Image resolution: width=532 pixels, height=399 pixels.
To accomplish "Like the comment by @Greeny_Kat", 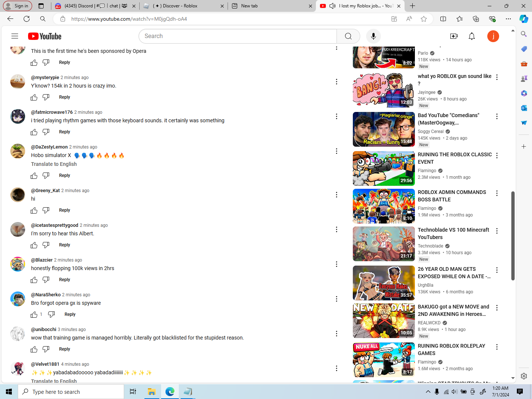I will click(x=34, y=210).
